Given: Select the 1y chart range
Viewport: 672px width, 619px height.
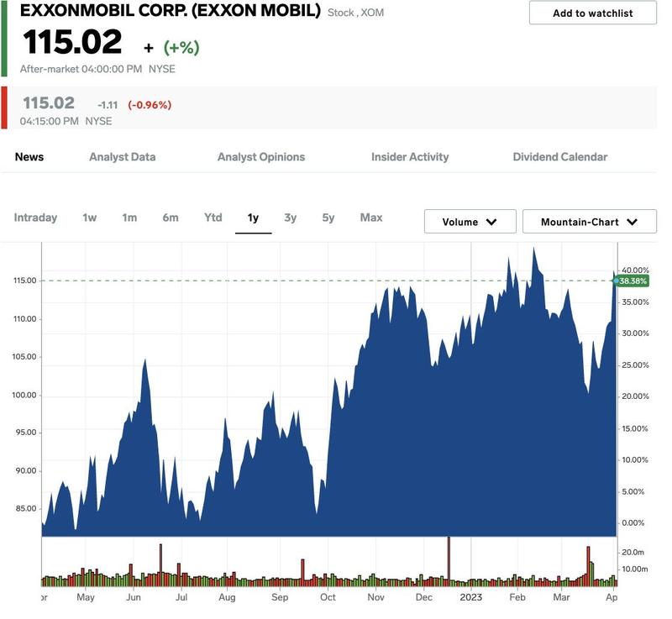Looking at the screenshot, I should tap(254, 218).
